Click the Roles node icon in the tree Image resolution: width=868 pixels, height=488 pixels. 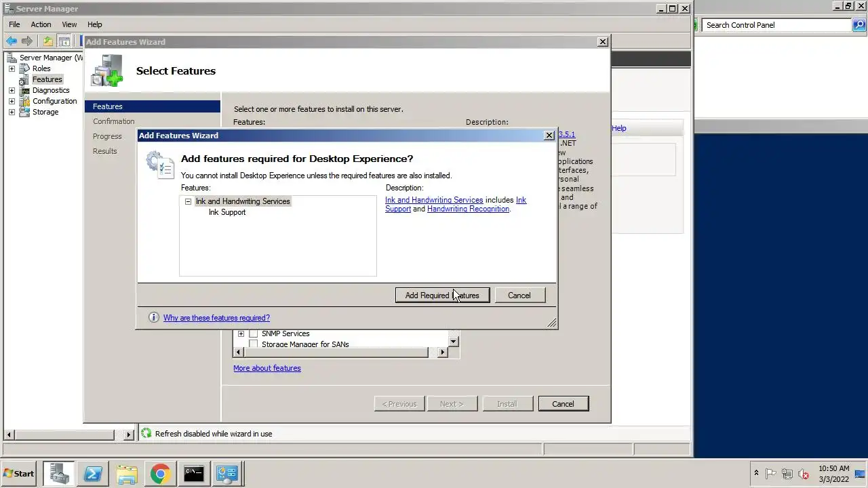pos(24,68)
